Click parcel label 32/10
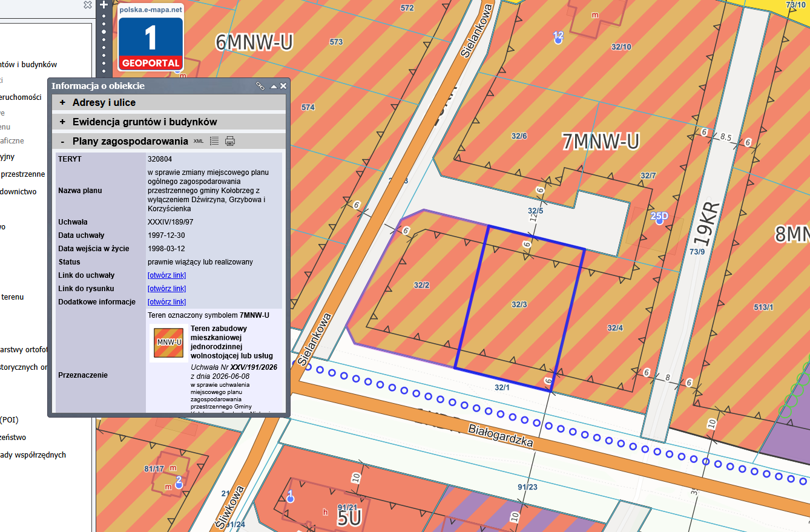The height and width of the screenshot is (532, 810). coord(621,47)
